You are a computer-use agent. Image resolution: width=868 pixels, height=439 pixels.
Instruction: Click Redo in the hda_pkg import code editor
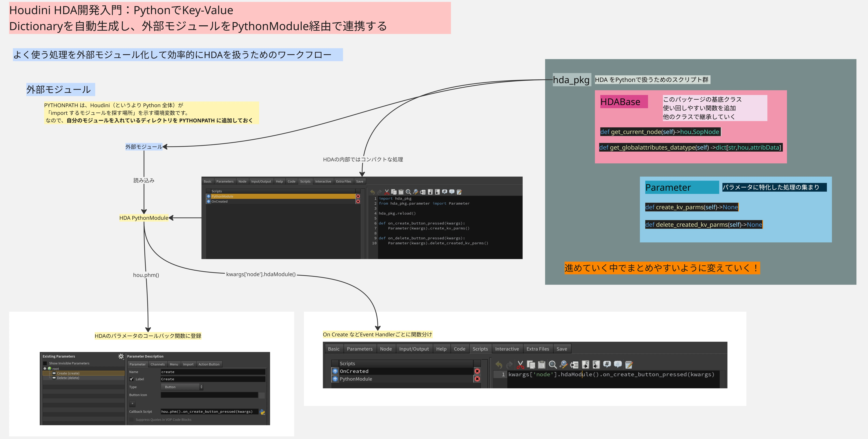(x=379, y=192)
